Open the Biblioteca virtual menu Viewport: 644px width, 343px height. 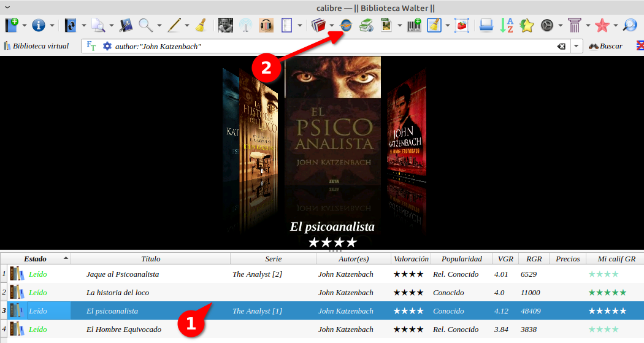pos(36,46)
